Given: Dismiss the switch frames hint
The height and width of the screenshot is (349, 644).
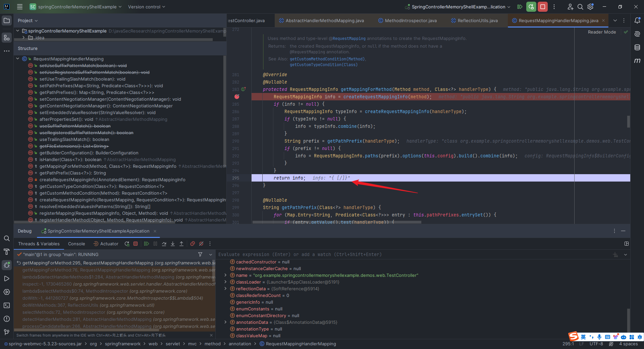Looking at the screenshot, I should tap(211, 335).
